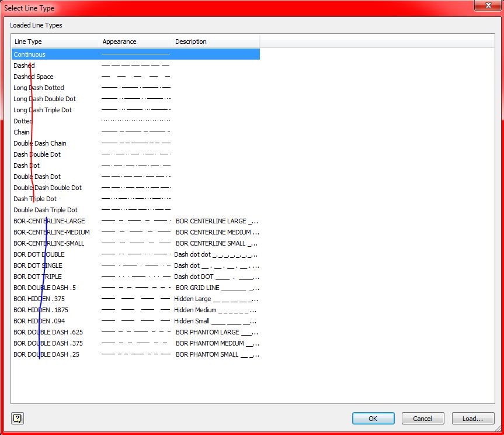Select Double Dash Triple Dot
504x435 pixels.
point(135,210)
